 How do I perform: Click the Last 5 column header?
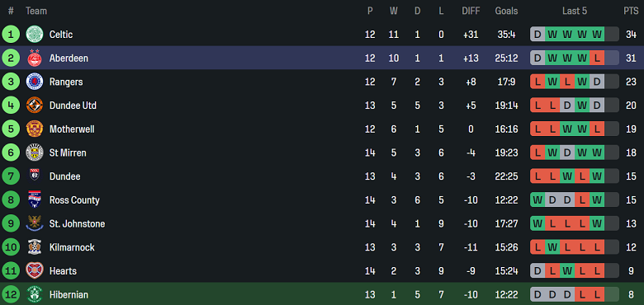[x=574, y=11]
